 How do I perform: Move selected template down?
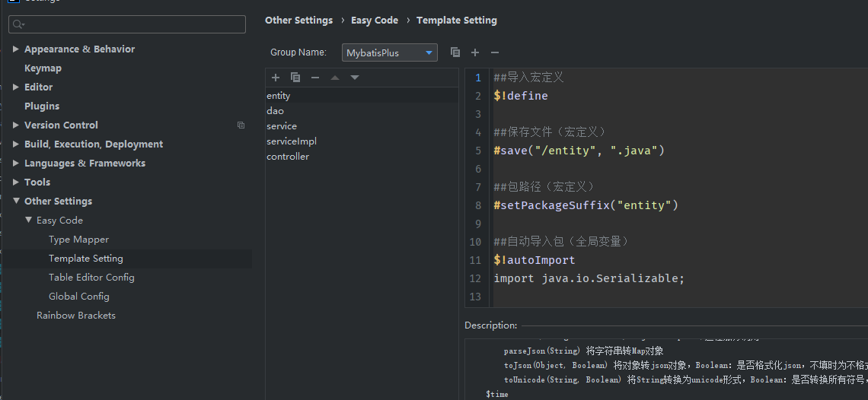(355, 78)
